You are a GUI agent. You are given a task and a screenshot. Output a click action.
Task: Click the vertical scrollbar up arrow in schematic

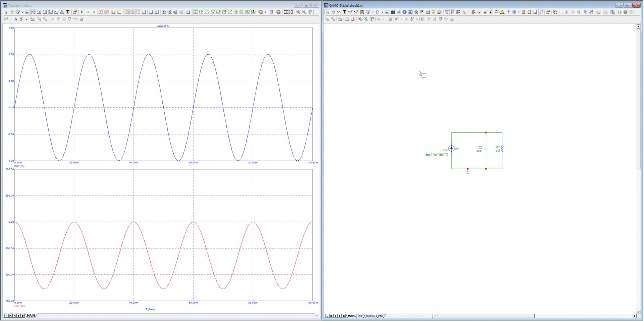(638, 26)
